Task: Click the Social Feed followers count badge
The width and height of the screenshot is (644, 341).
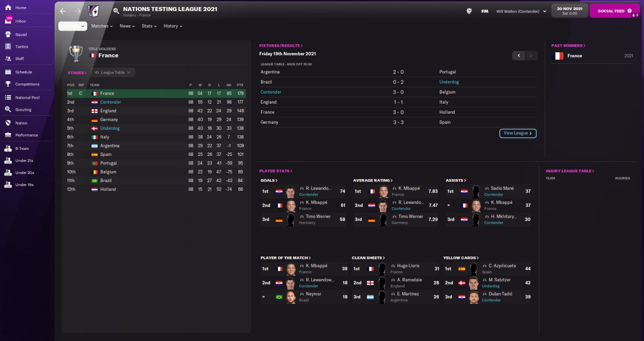Action: point(634,15)
